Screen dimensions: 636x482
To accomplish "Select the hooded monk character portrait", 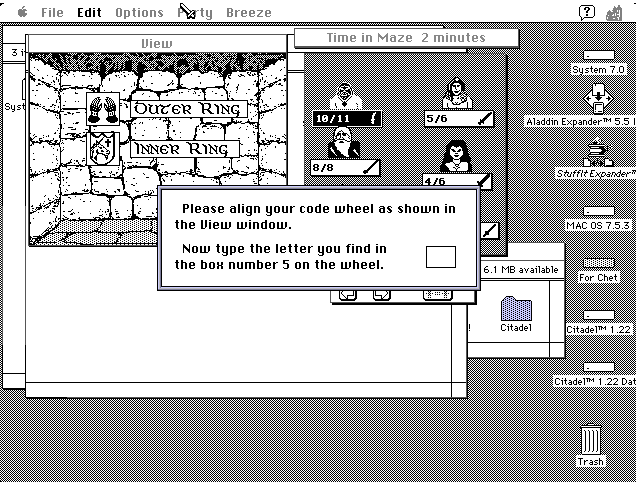I will [345, 96].
